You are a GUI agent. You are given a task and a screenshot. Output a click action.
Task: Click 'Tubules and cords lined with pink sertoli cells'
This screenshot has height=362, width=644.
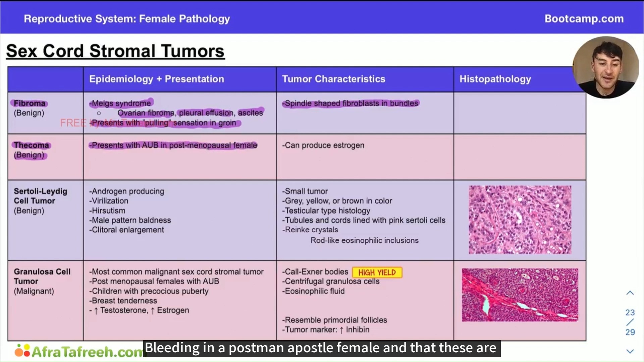(x=364, y=220)
